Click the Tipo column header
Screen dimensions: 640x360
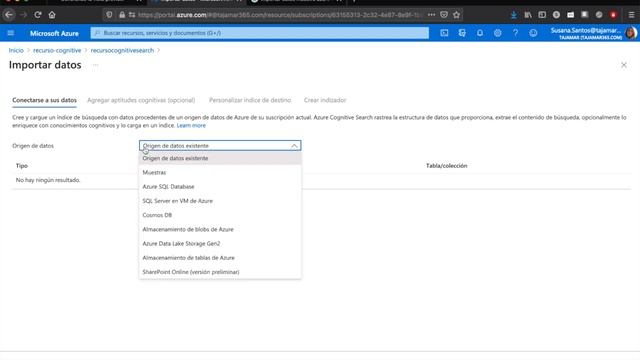pyautogui.click(x=22, y=166)
